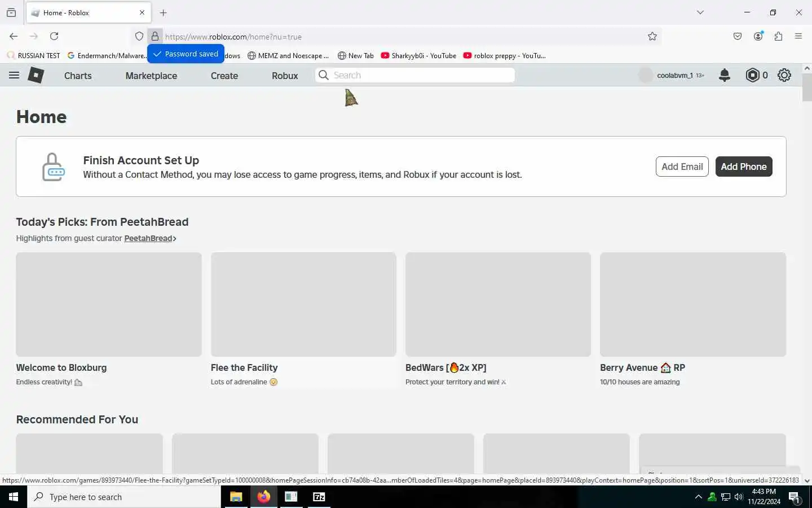Open the Flee the Facility title
812x508 pixels.
244,367
